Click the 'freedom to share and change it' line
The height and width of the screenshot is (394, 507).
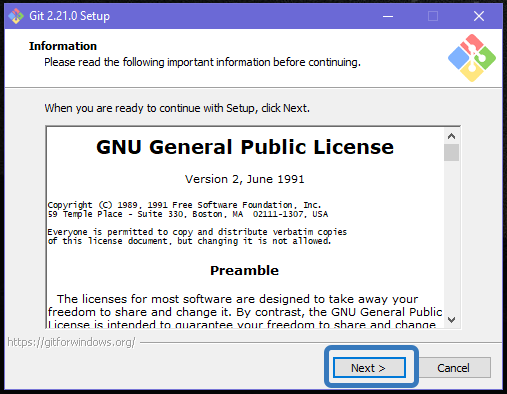[245, 312]
